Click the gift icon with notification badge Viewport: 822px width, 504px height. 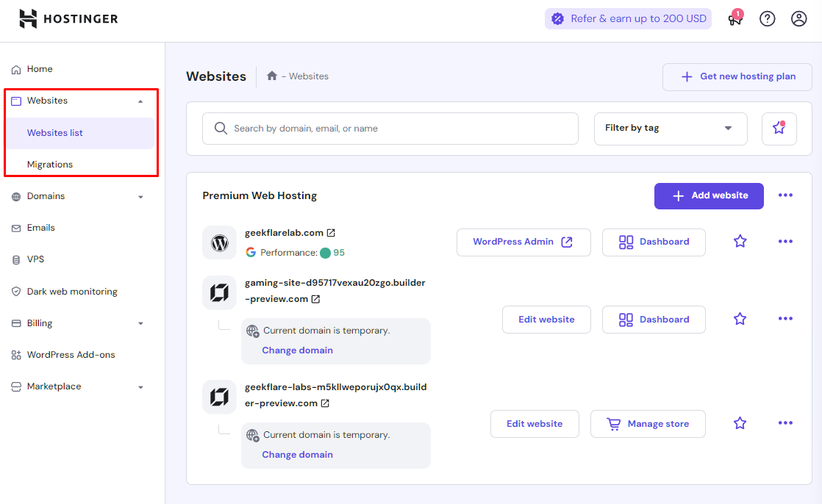pyautogui.click(x=735, y=20)
